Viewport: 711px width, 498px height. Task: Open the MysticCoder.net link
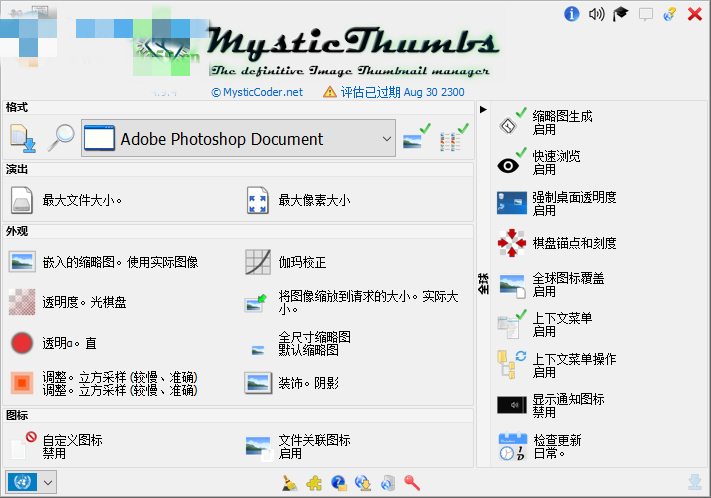[256, 92]
